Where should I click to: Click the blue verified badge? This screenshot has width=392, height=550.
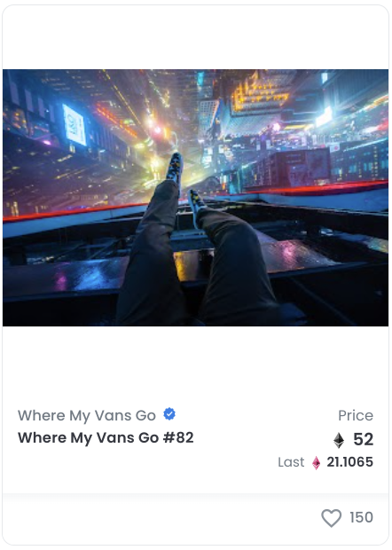coord(169,414)
